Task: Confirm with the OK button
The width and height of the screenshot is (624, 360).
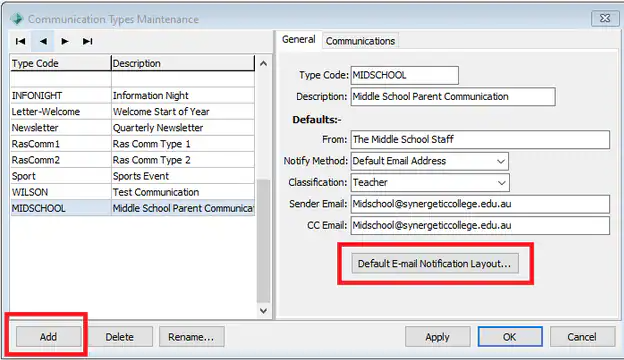Action: pyautogui.click(x=510, y=337)
